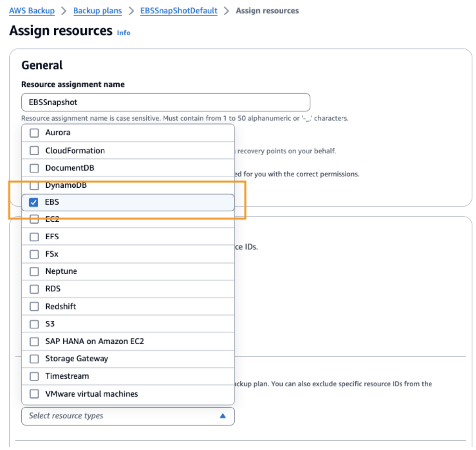Select VMware virtual machines option
Viewport: 476px width, 450px height.
34,394
